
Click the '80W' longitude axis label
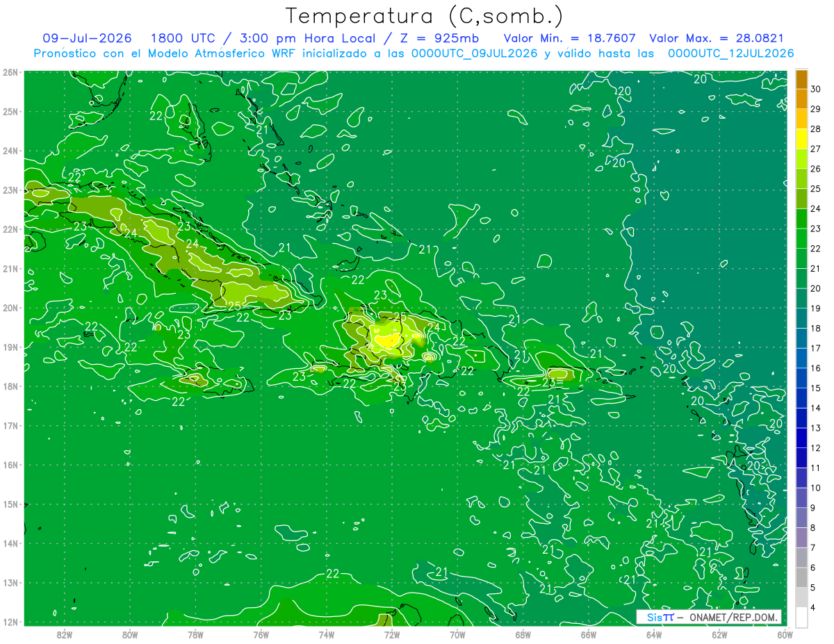pos(130,634)
